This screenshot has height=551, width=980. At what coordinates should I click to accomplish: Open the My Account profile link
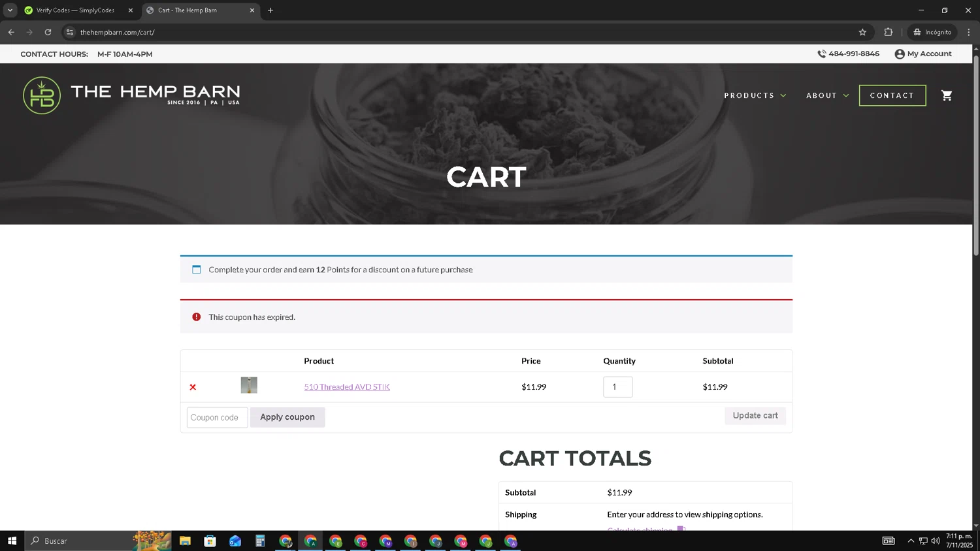coord(923,54)
